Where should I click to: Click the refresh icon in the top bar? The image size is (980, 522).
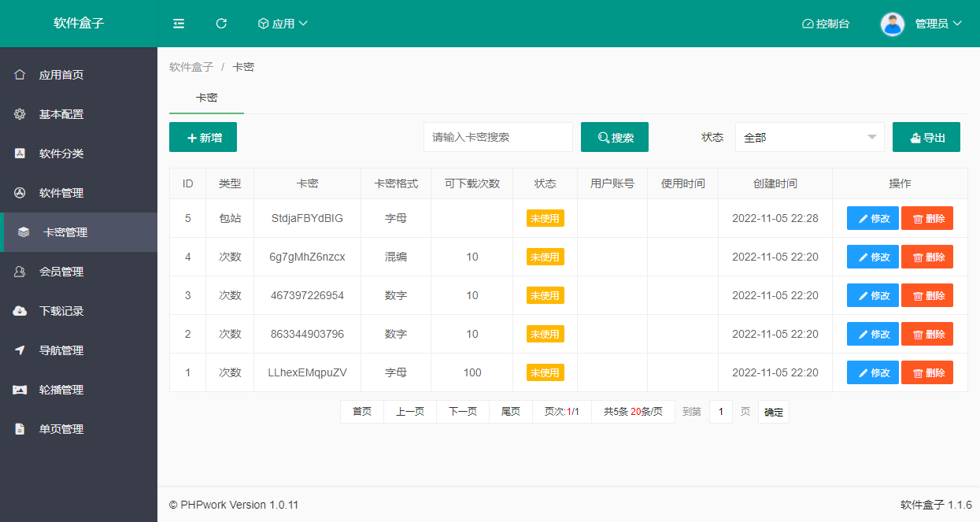click(221, 24)
